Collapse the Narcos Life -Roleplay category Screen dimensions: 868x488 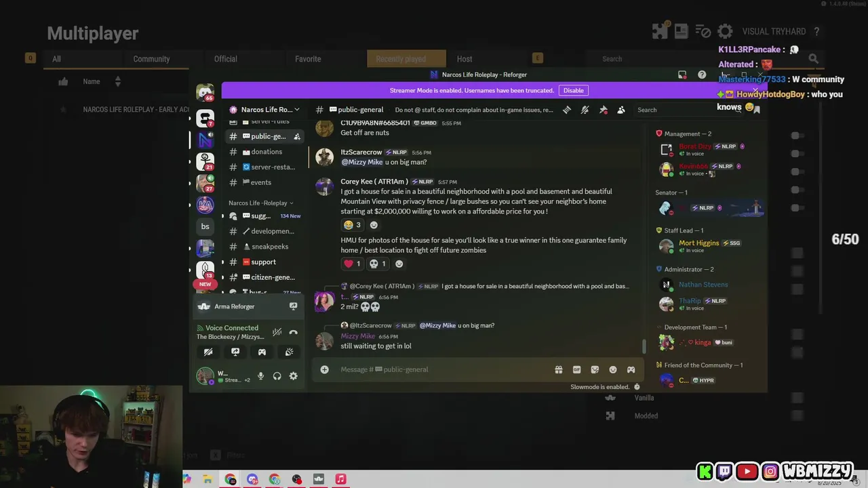click(x=260, y=203)
